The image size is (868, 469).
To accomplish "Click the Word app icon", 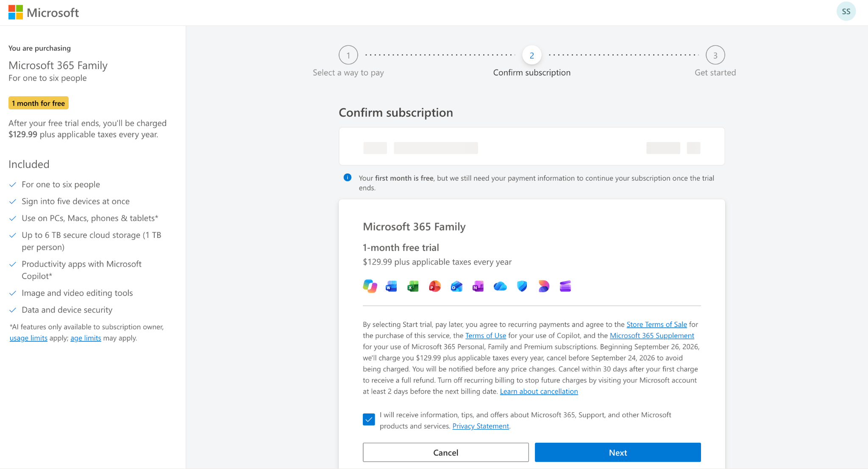I will [x=391, y=286].
